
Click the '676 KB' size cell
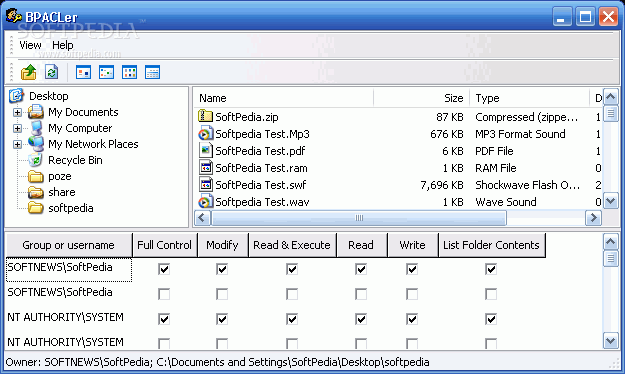447,134
